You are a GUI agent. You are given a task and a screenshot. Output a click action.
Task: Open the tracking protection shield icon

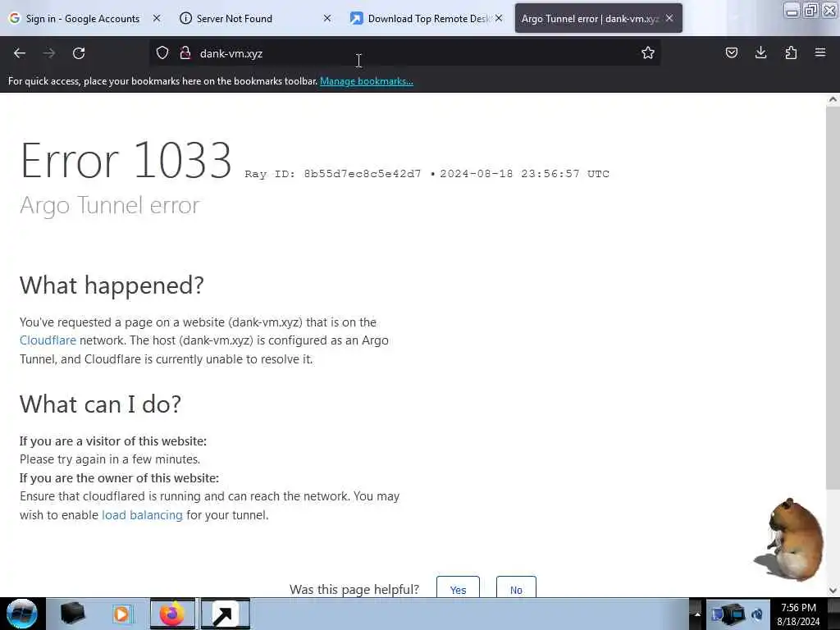[162, 52]
